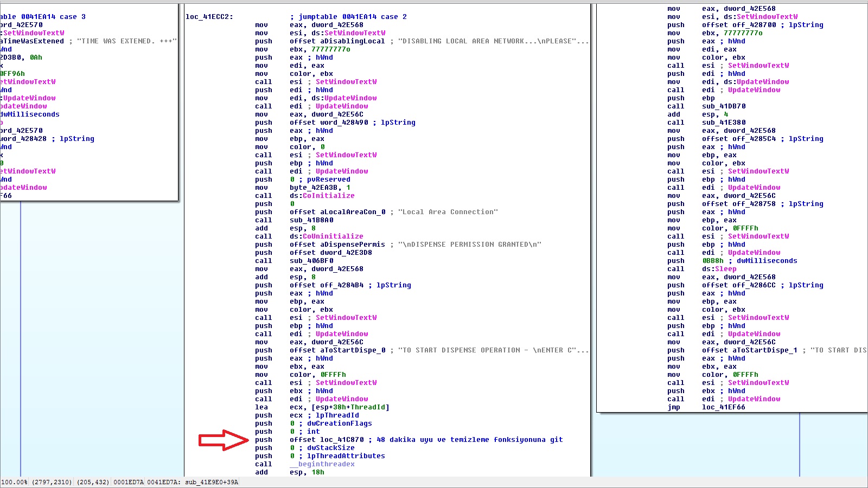Select 'offset word_428490 ; lpString'
Viewport: 868px width, 488px height.
coord(353,123)
